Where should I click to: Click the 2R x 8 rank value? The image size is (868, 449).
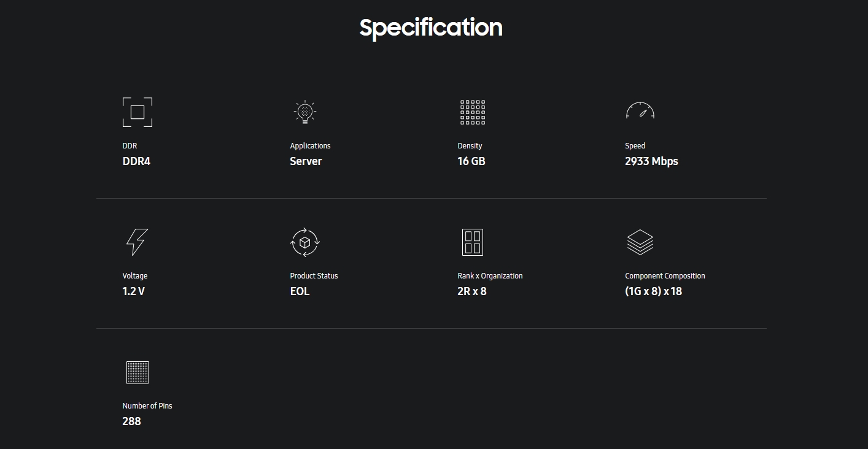472,291
